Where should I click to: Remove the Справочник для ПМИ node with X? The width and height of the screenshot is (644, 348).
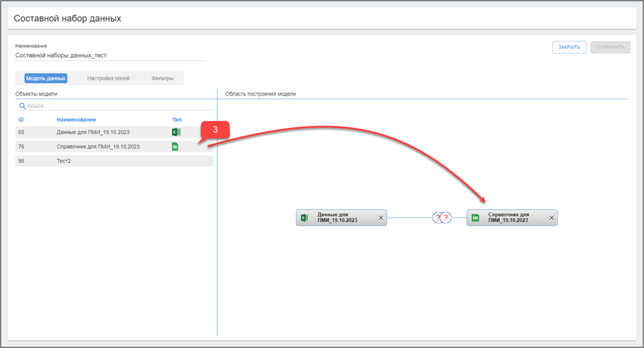[552, 218]
